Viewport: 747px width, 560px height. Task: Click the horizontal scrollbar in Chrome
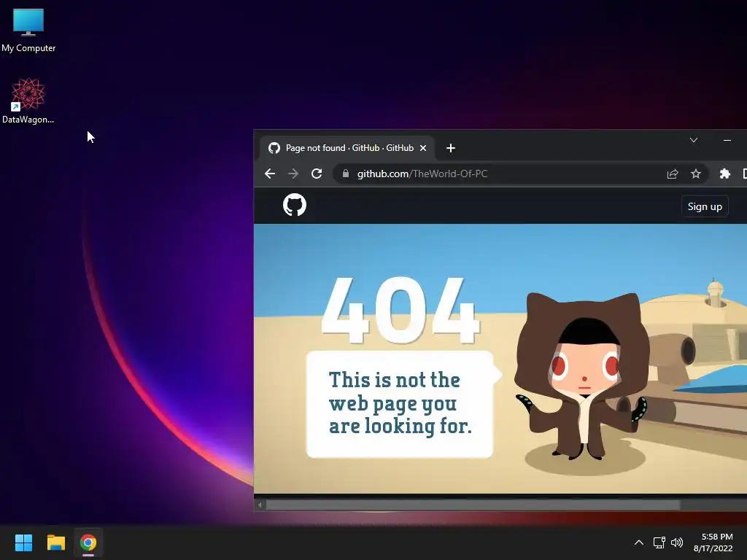click(473, 505)
